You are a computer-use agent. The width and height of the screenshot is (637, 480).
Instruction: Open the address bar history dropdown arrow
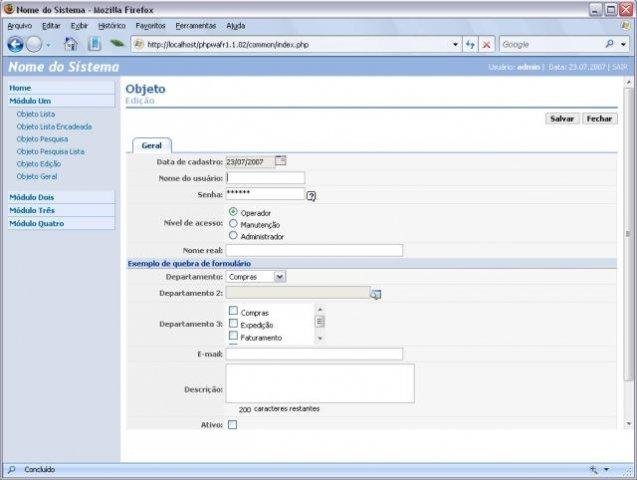[x=455, y=45]
